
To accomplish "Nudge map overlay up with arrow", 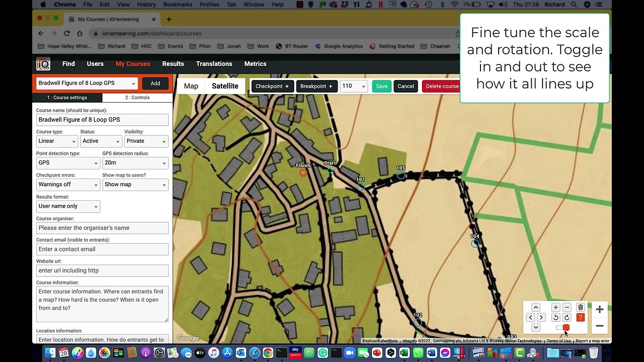I will 536,307.
